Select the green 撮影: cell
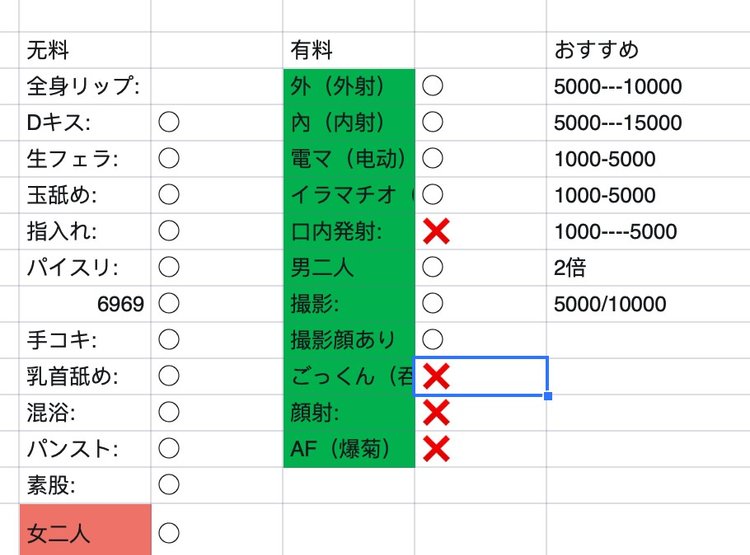Image resolution: width=750 pixels, height=555 pixels. point(348,304)
